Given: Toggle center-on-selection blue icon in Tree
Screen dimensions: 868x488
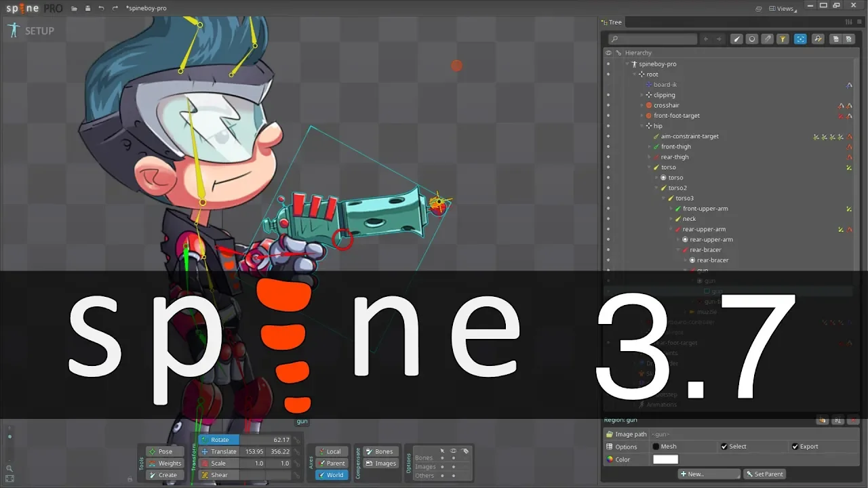Looking at the screenshot, I should tap(801, 39).
